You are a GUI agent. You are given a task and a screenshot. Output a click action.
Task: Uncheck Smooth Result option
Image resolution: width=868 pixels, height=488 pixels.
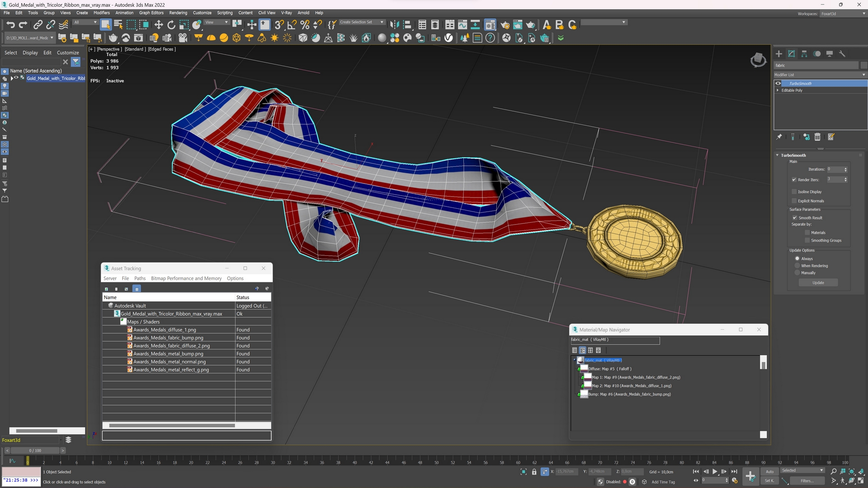click(795, 218)
